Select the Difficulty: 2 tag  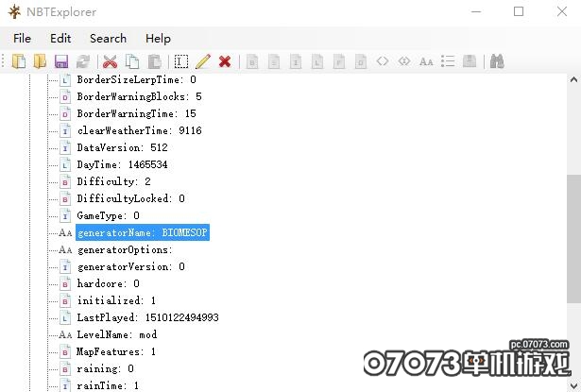coord(113,181)
